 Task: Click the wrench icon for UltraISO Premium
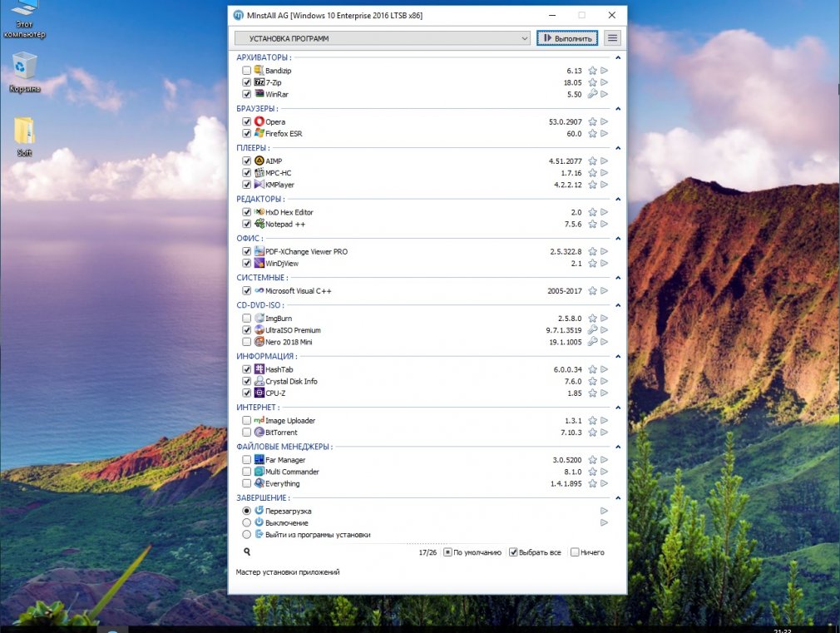pyautogui.click(x=592, y=330)
